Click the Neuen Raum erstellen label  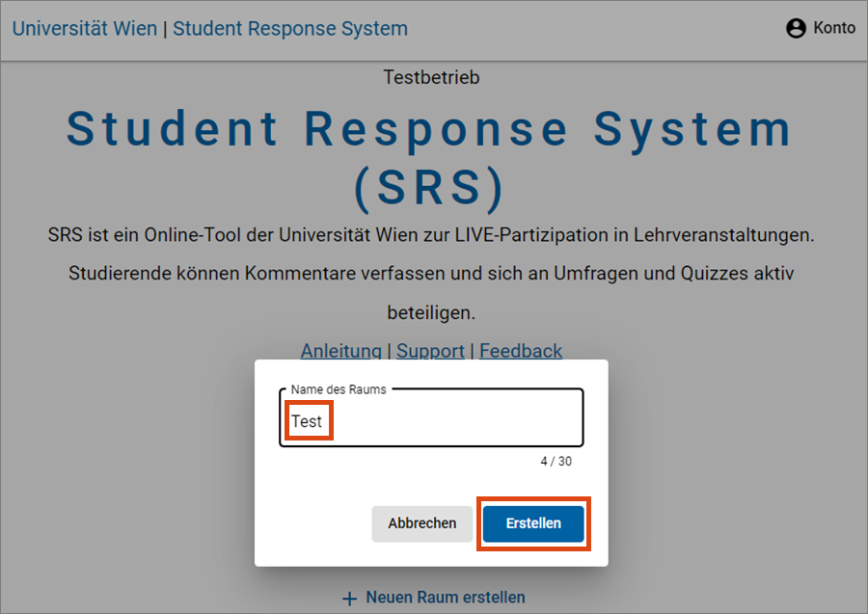(446, 598)
